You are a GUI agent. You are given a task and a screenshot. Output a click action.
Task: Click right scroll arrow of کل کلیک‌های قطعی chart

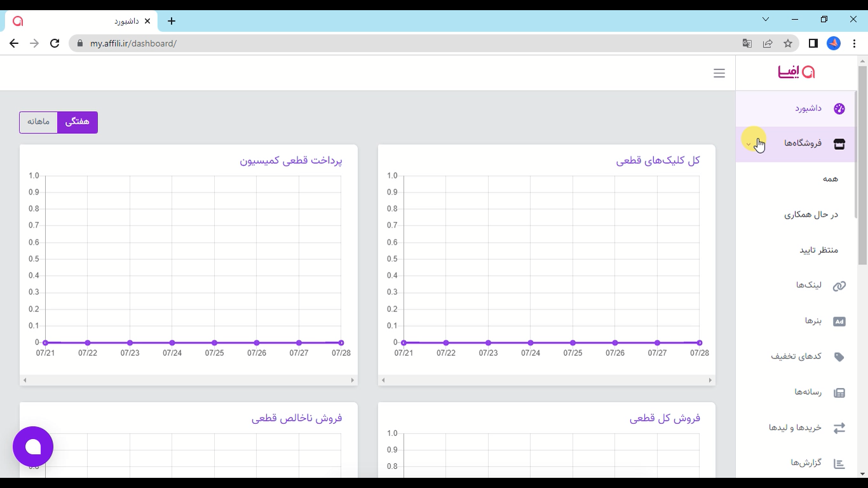coord(710,380)
